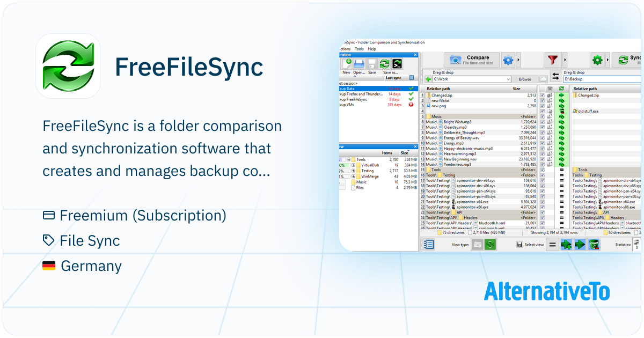Viewport: 644px width, 338px height.
Task: Toggle checkbox for apimonitor-x64.exe row
Action: (x=543, y=201)
